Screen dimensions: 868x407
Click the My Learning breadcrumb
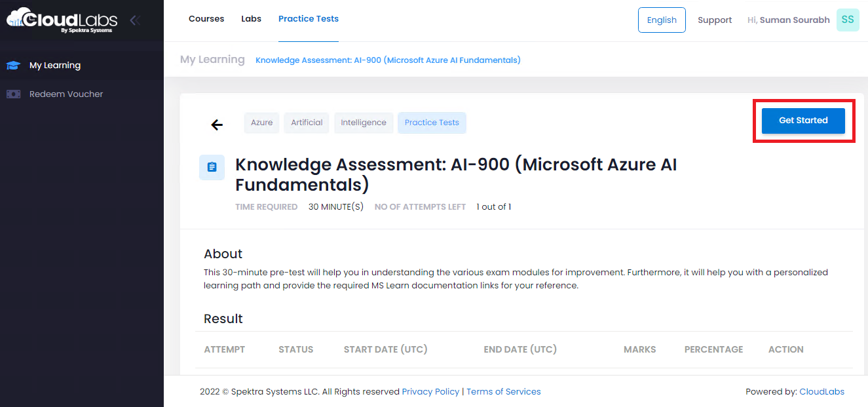coord(212,60)
